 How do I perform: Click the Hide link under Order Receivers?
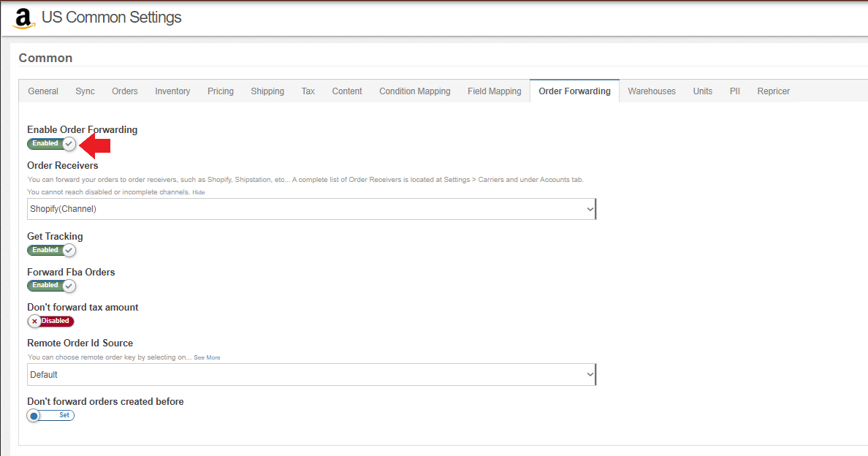tap(198, 193)
